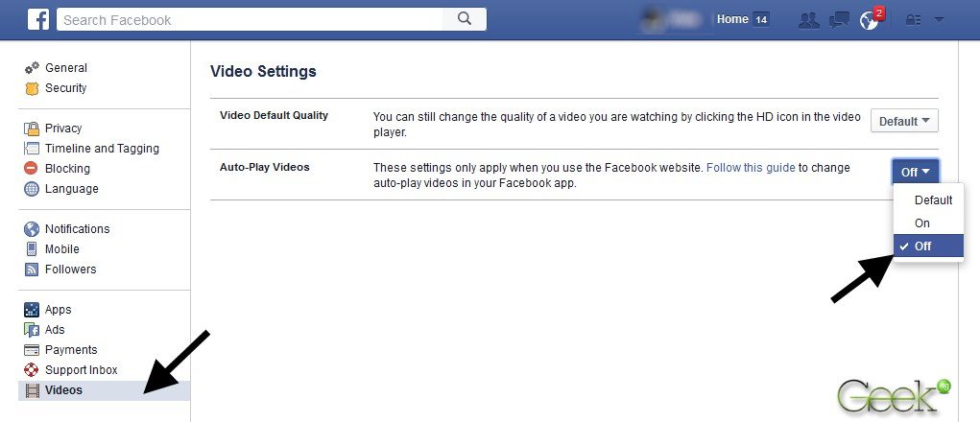Viewport: 980px width, 422px height.
Task: Click the Search Facebook field
Action: (250, 19)
